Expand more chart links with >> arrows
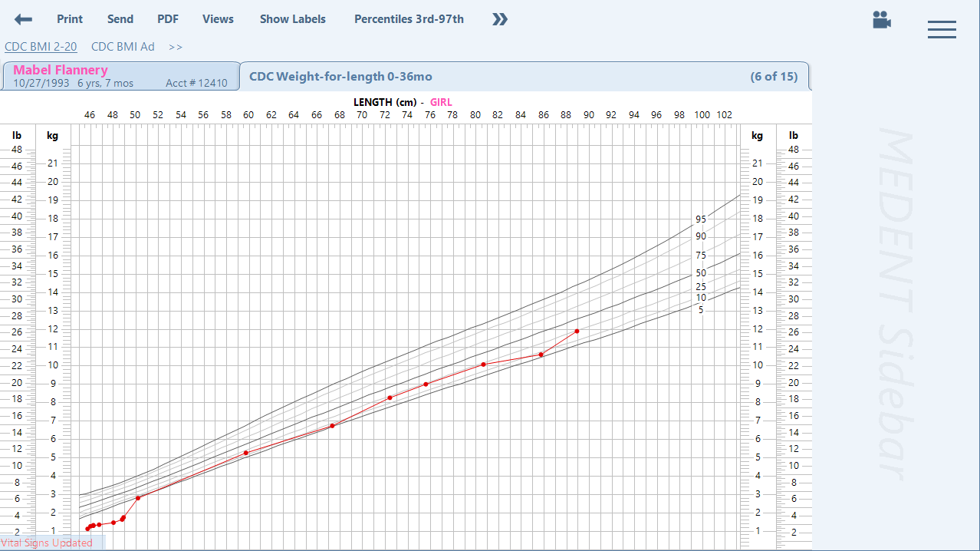Viewport: 980px width, 551px height. (176, 47)
